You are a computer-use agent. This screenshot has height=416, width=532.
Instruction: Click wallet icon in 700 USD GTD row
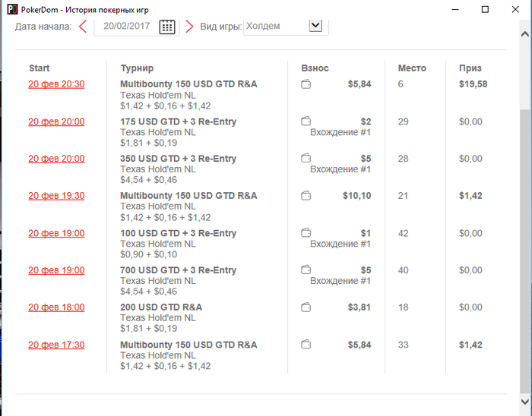point(306,269)
